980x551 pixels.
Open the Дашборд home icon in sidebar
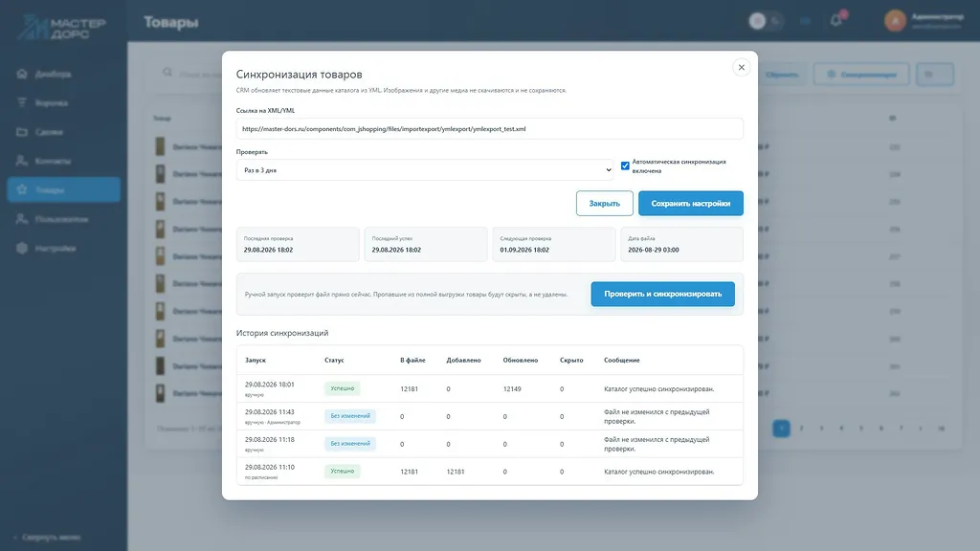point(22,74)
